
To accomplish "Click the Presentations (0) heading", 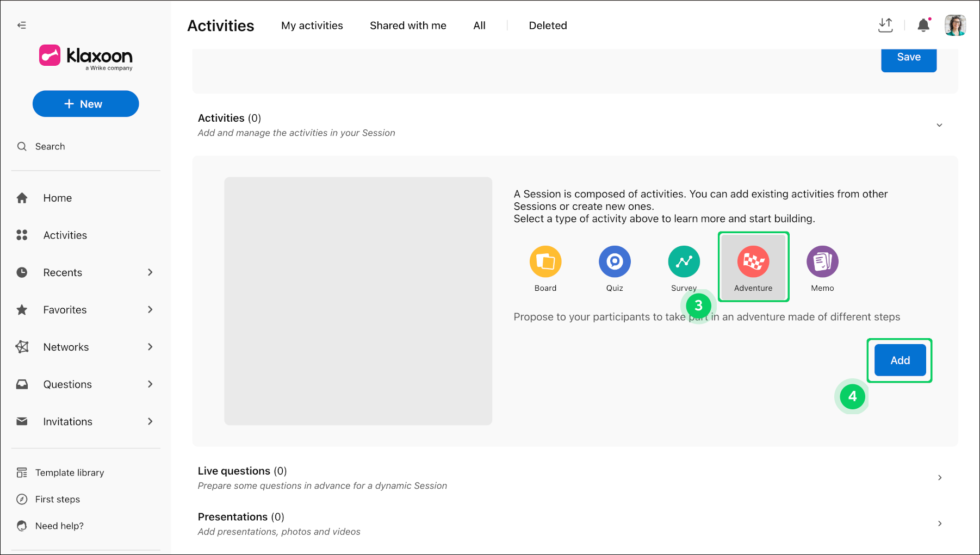I will pyautogui.click(x=241, y=517).
